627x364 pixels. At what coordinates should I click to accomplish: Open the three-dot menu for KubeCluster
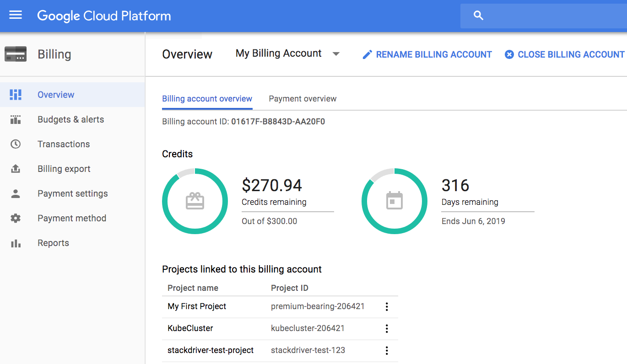[x=387, y=329]
